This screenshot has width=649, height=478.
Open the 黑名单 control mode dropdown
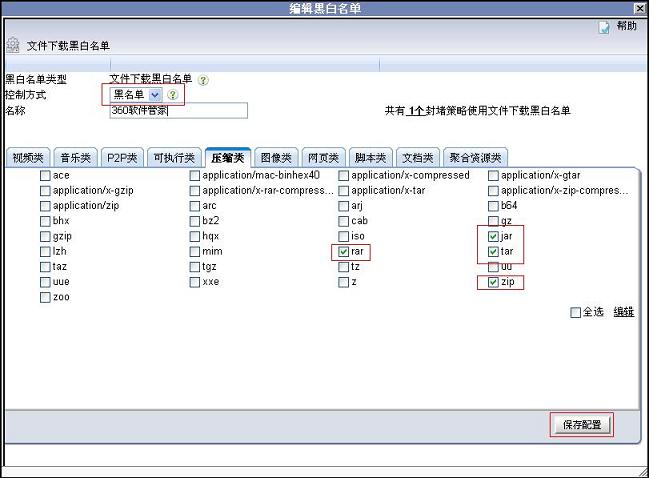pos(154,95)
